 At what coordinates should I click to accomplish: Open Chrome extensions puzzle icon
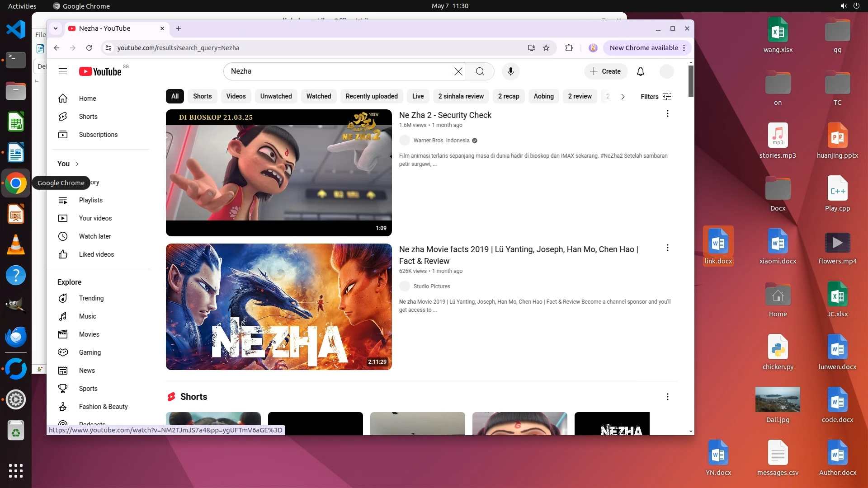569,48
